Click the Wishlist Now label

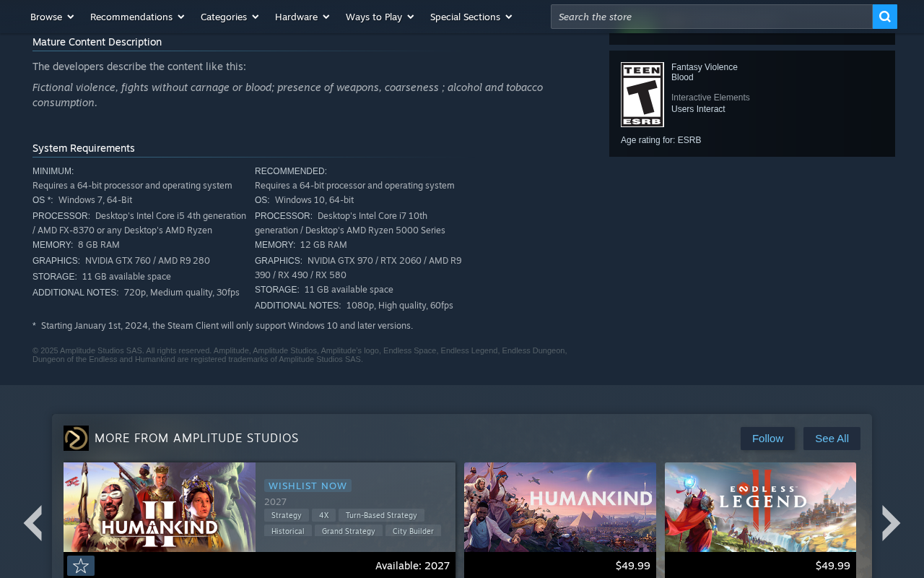(x=308, y=486)
